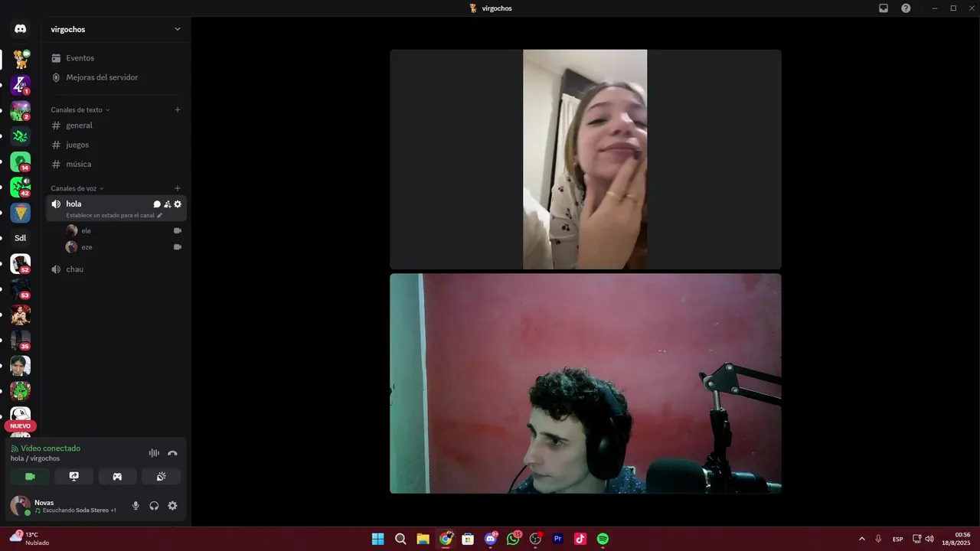The image size is (980, 551).
Task: Open the virgochos dog-avatar server
Action: click(21, 60)
